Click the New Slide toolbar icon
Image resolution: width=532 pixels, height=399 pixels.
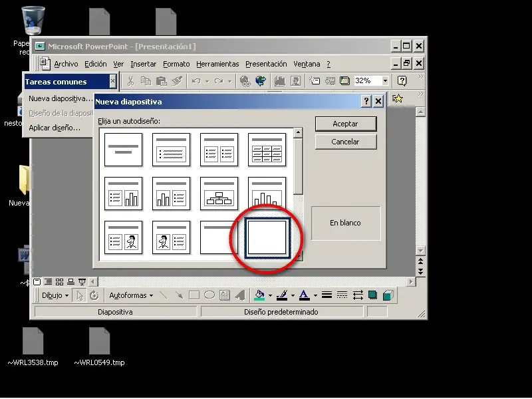315,80
